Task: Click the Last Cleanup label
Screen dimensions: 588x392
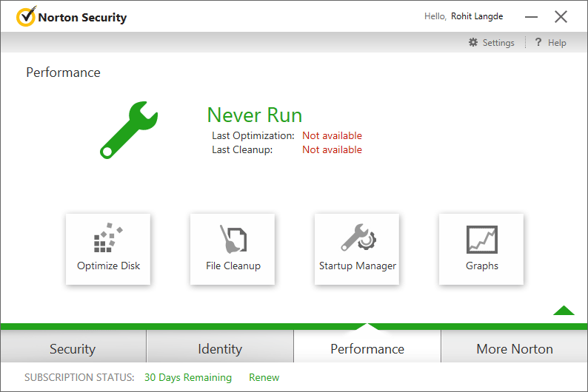Action: [x=242, y=149]
